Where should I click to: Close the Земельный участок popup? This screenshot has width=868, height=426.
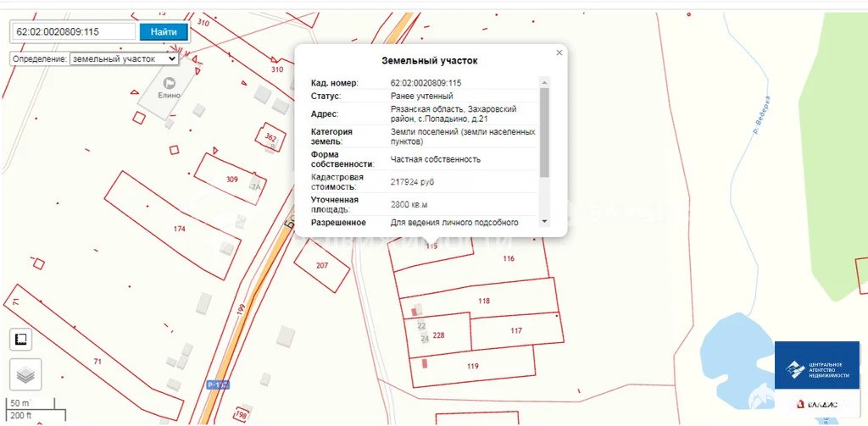(x=559, y=53)
